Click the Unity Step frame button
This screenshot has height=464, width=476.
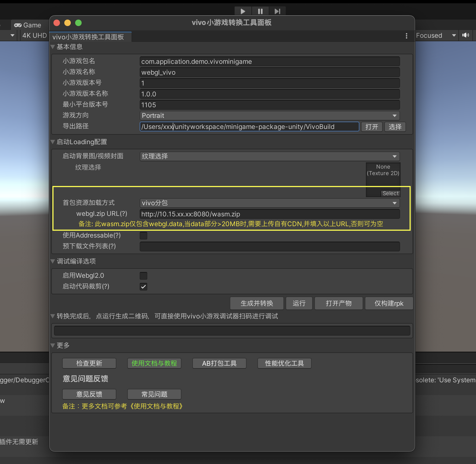click(277, 11)
